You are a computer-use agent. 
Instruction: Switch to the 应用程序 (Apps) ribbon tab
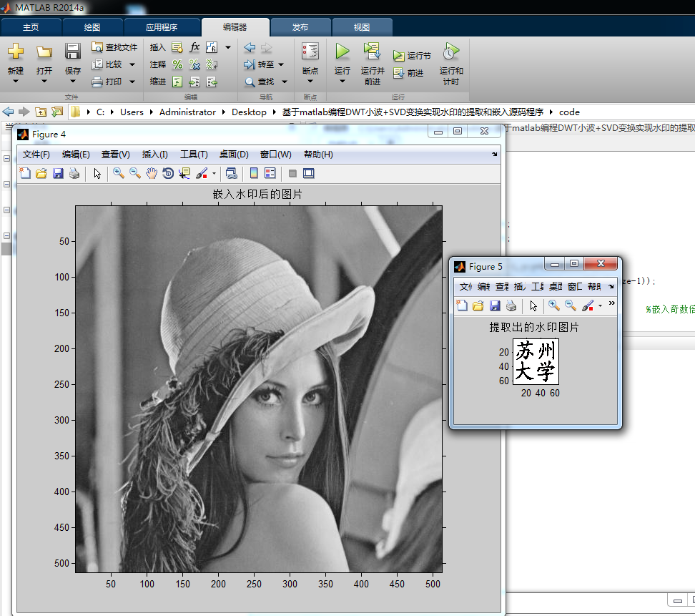[162, 27]
